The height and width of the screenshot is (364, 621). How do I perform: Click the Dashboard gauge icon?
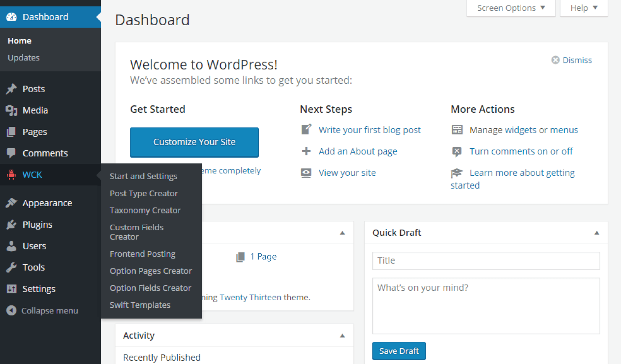click(x=11, y=17)
